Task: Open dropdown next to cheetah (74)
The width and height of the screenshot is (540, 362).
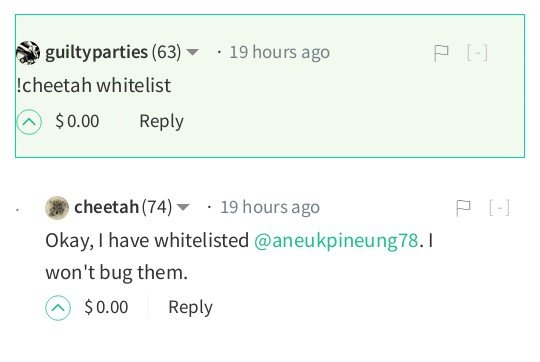Action: pyautogui.click(x=183, y=207)
